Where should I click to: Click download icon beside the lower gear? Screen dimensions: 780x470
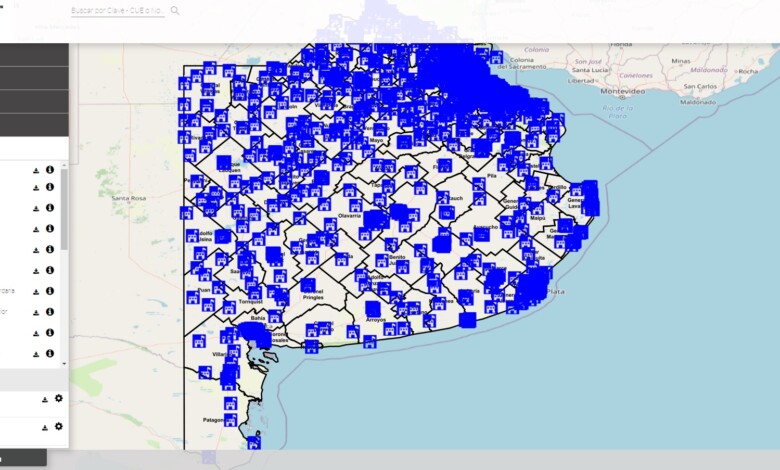pyautogui.click(x=45, y=427)
